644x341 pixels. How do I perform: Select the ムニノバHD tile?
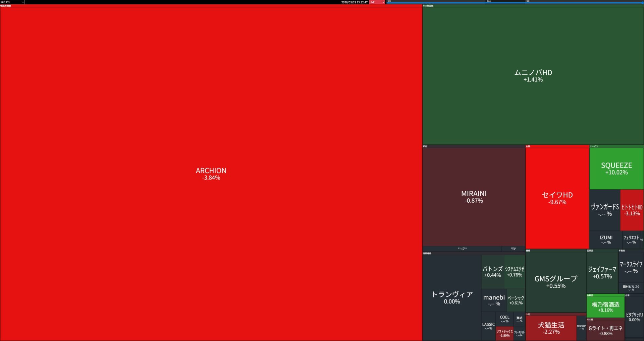(533, 76)
